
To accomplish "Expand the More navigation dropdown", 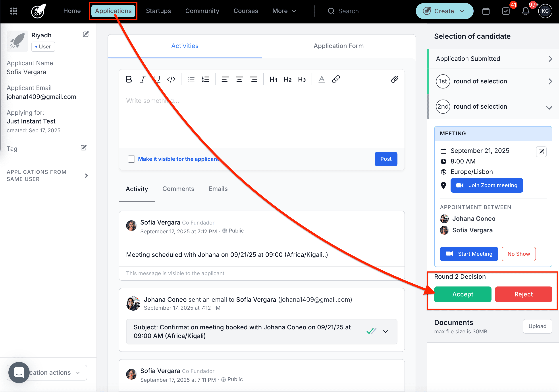I will click(284, 11).
